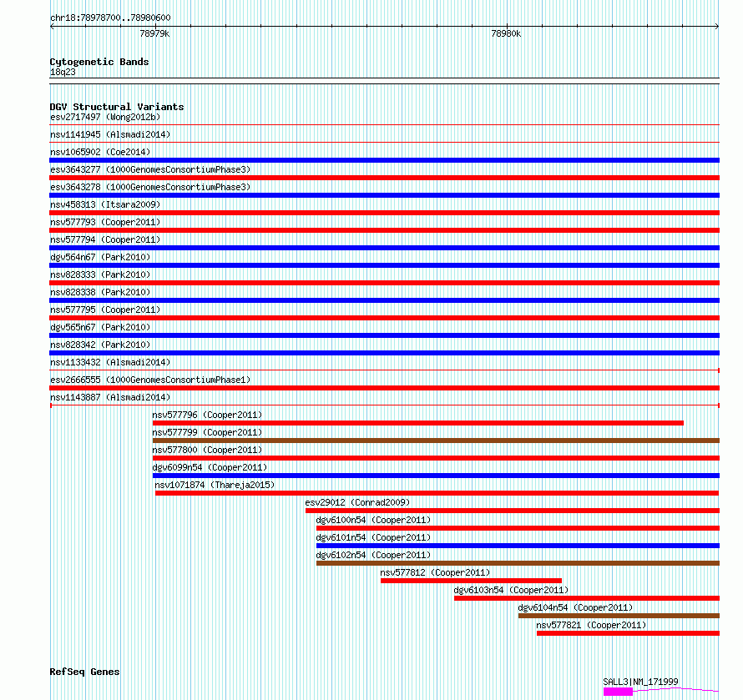
Task: Click the esv3643277 (1000GenomesConsortiumPhase3) label
Action: 150,169
